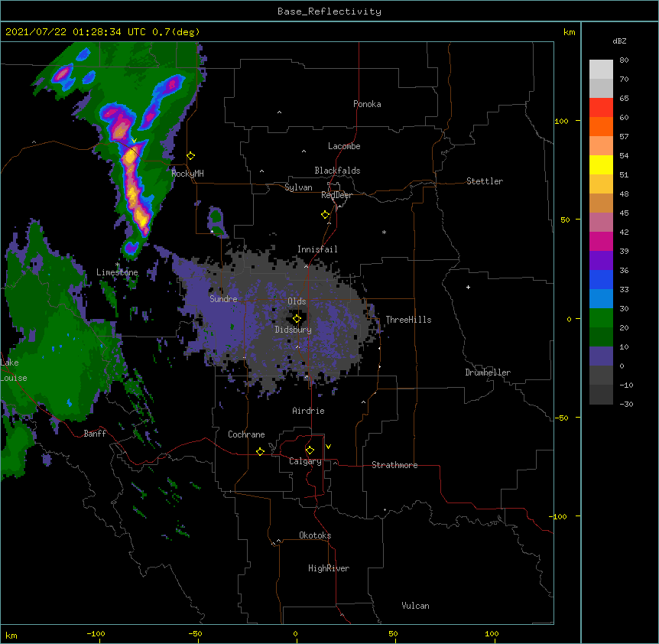
Task: Select the yellow V marker in the storm cell
Action: [x=134, y=141]
